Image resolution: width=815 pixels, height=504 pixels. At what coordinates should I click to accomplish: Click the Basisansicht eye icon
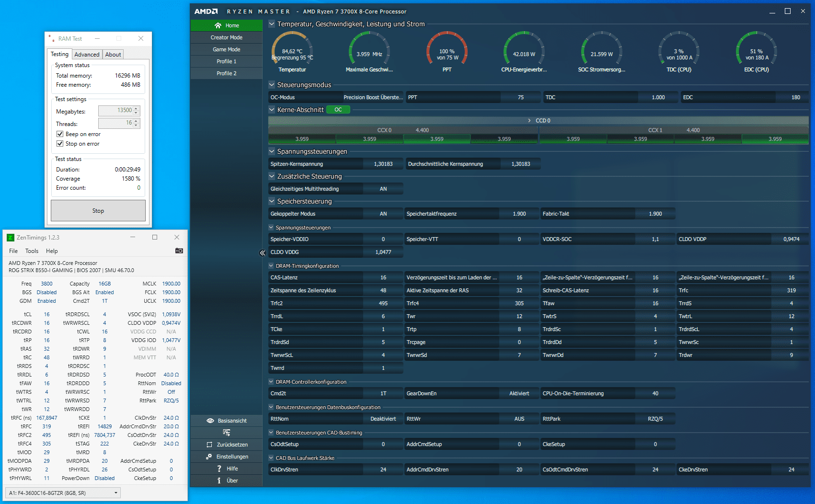[x=210, y=421]
